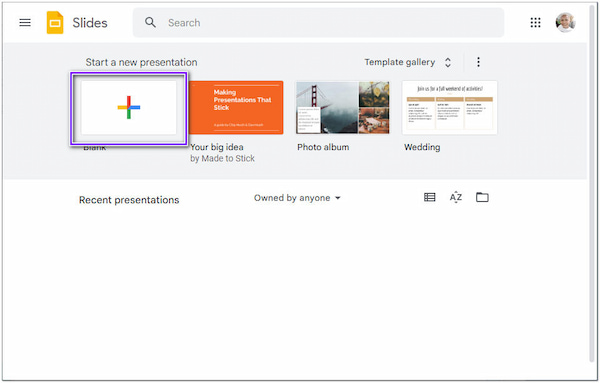
Task: Click the yellow Slides logo icon
Action: click(x=55, y=23)
